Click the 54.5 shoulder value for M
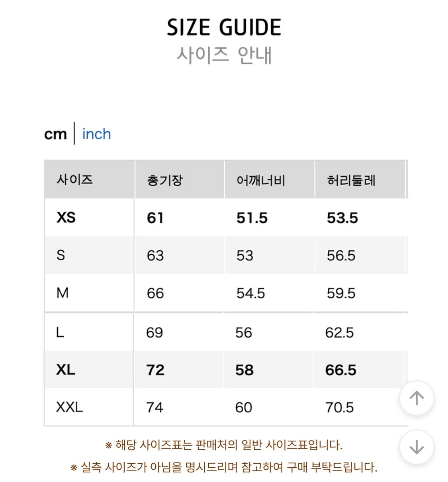 [x=251, y=293]
